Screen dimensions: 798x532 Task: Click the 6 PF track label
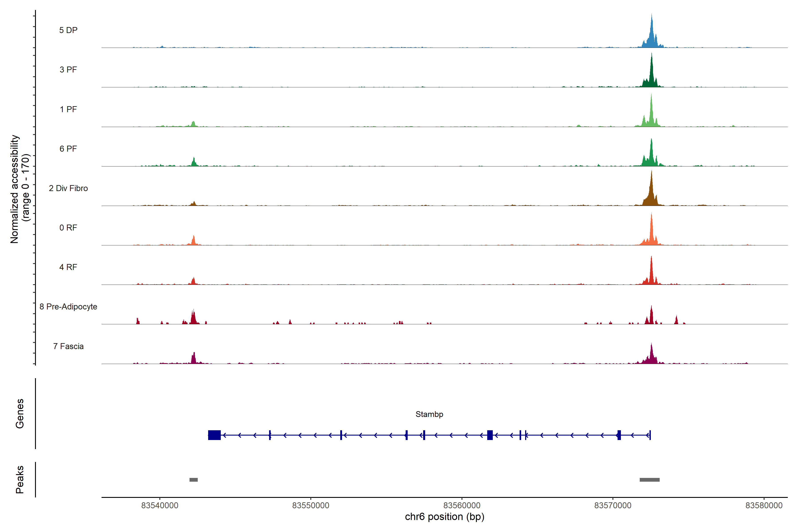click(68, 149)
